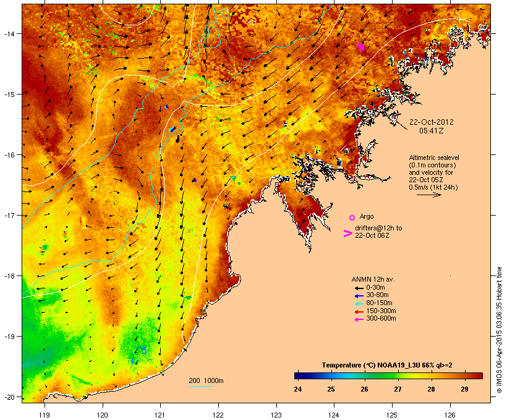This screenshot has width=507, height=420.
Task: Click the '0.5m/s (1kt 24h)' text
Action: 433,187
